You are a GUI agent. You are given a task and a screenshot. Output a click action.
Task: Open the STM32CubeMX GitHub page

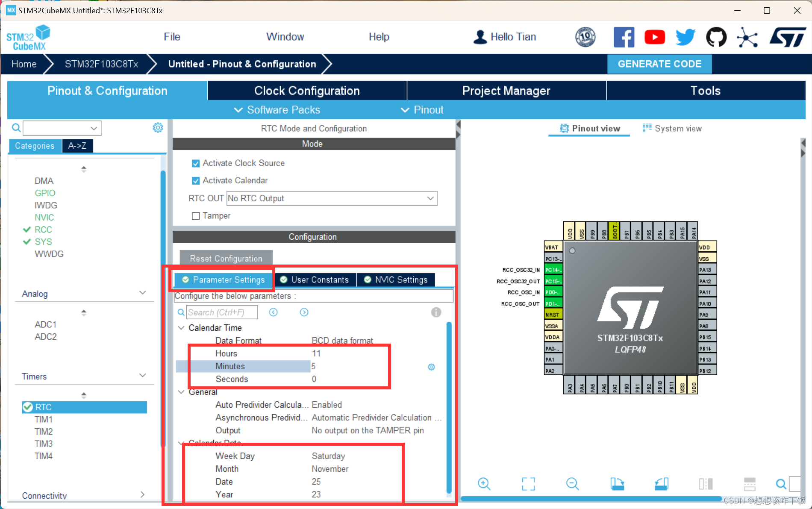(x=716, y=37)
